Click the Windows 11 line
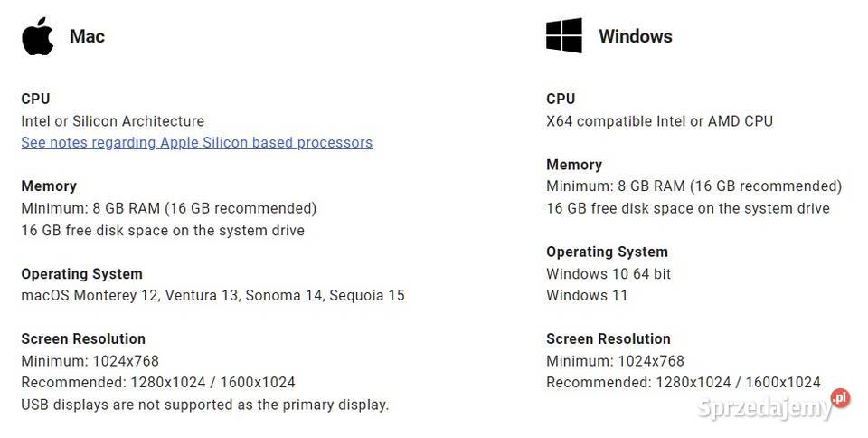Screen dimensions: 868x438 [587, 295]
